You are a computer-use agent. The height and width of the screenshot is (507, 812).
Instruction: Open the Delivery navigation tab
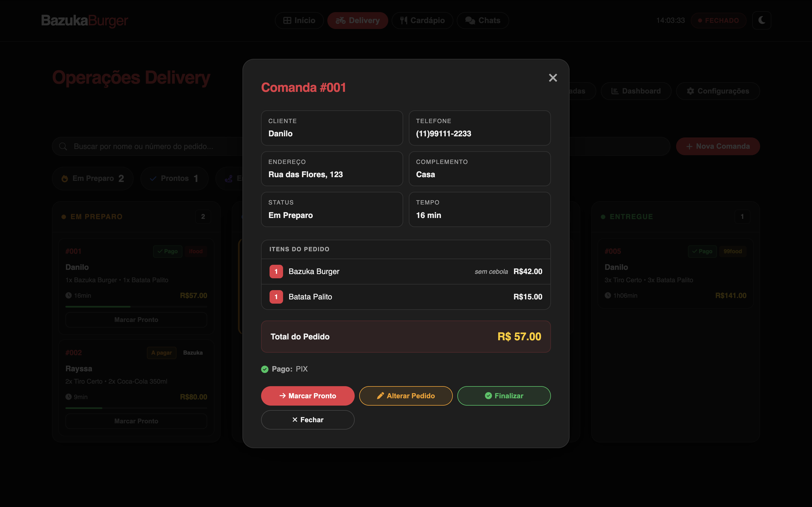point(357,21)
